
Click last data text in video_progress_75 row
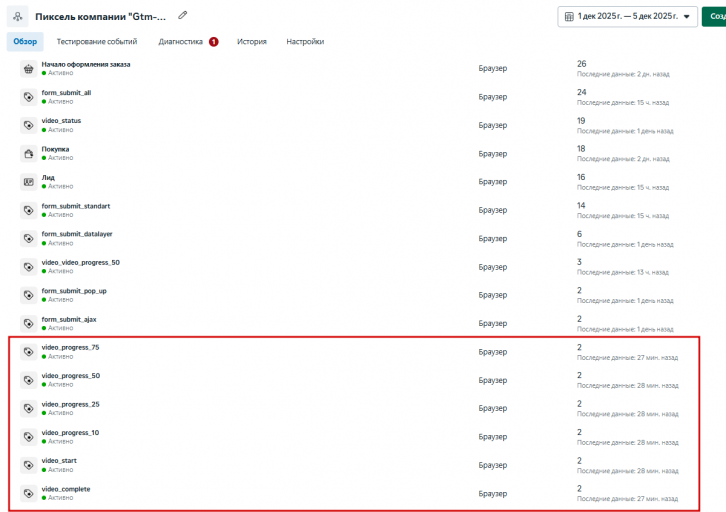[x=627, y=357]
